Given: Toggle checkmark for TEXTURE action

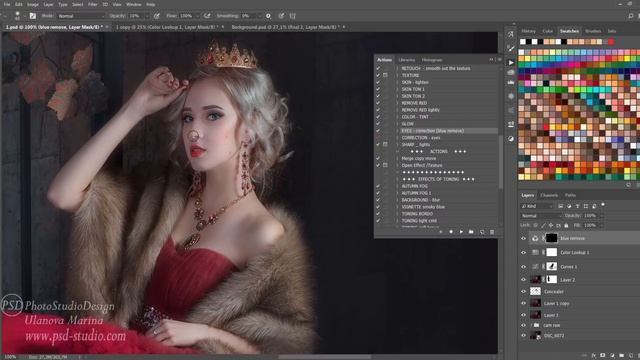Looking at the screenshot, I should tap(378, 75).
